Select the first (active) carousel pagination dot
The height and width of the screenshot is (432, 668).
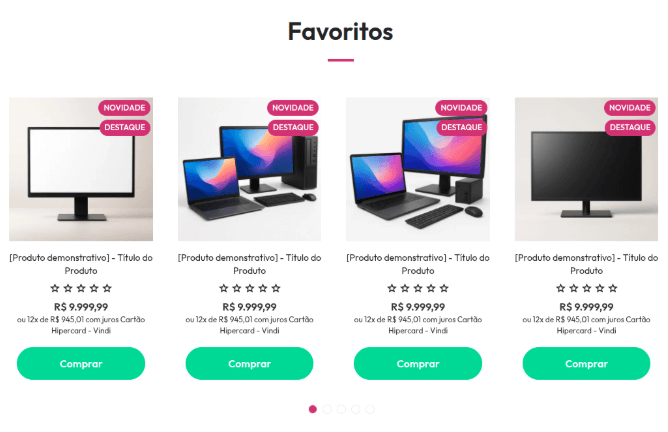[313, 409]
